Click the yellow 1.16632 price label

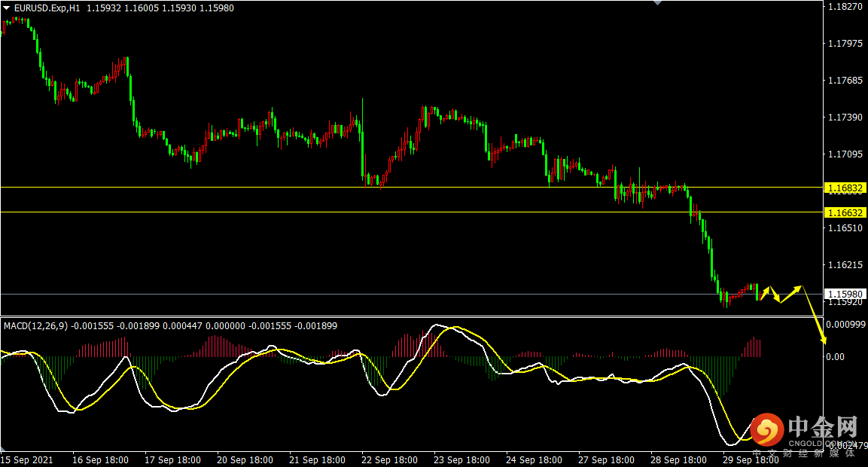(x=845, y=212)
